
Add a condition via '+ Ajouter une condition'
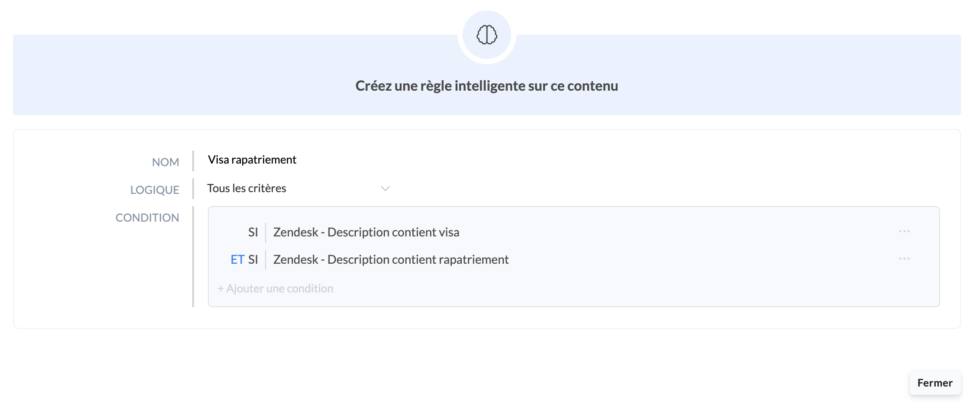(x=276, y=288)
